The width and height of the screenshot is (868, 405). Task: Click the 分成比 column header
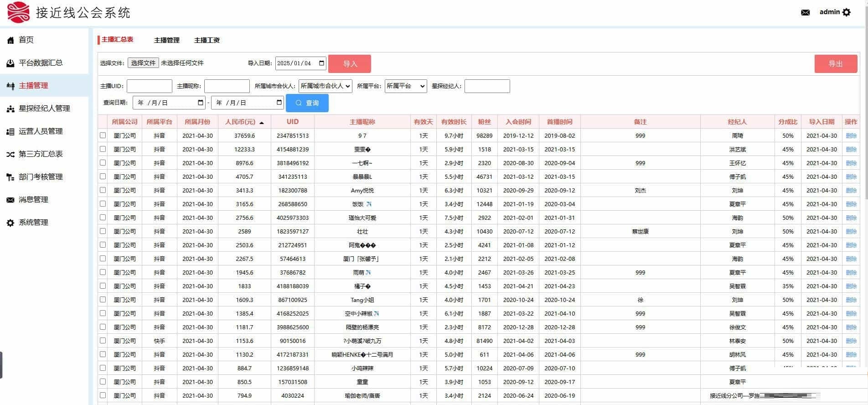coord(788,122)
